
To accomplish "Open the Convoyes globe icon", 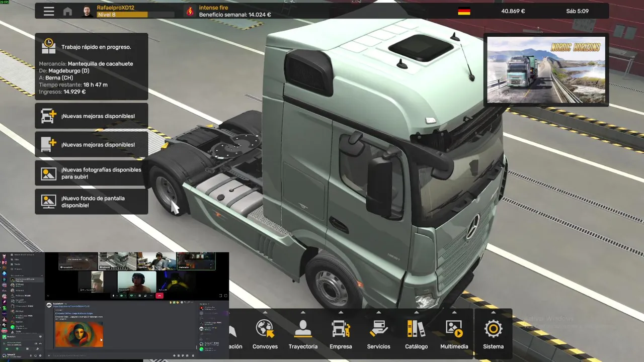I will coord(265,329).
